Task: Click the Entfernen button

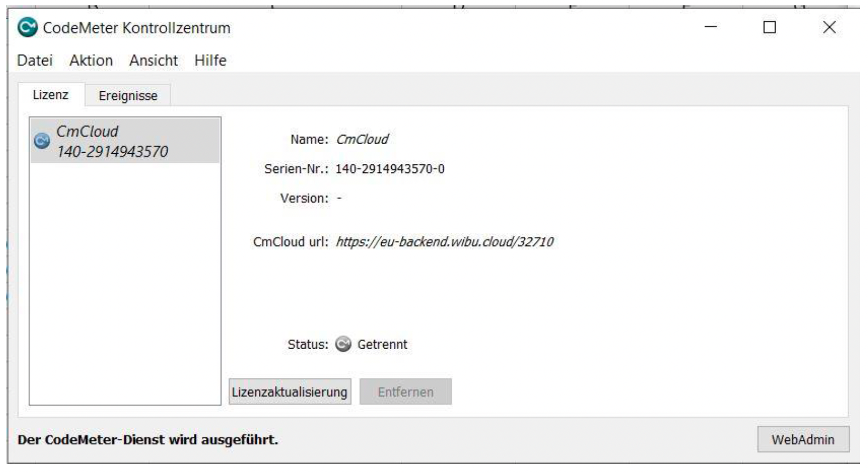Action: (x=405, y=392)
